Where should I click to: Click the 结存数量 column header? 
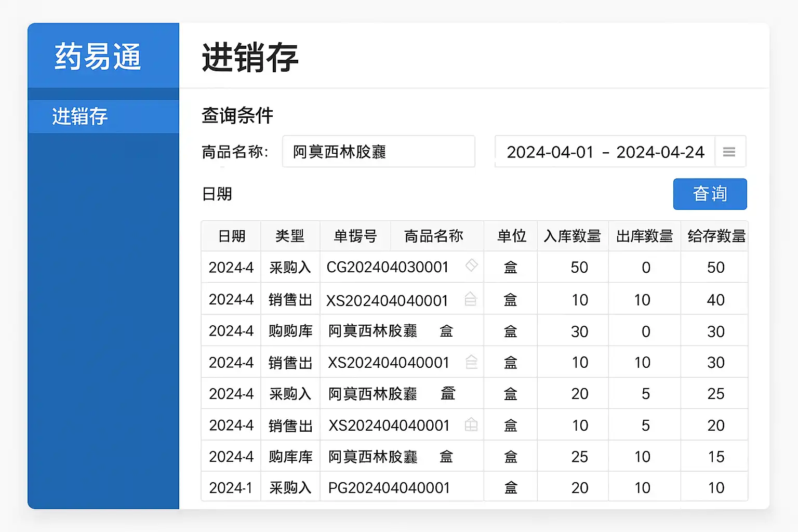tap(716, 236)
